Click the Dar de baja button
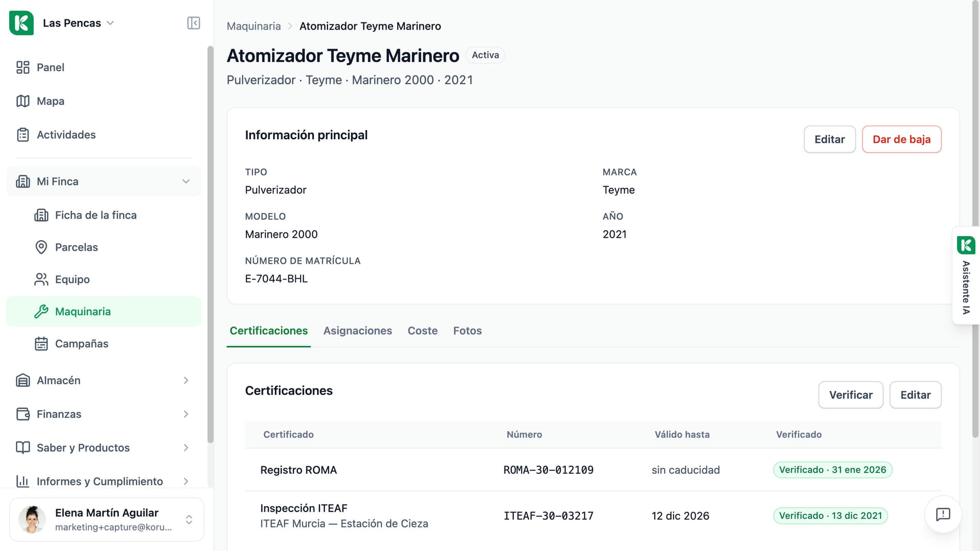The width and height of the screenshot is (980, 551). point(901,139)
